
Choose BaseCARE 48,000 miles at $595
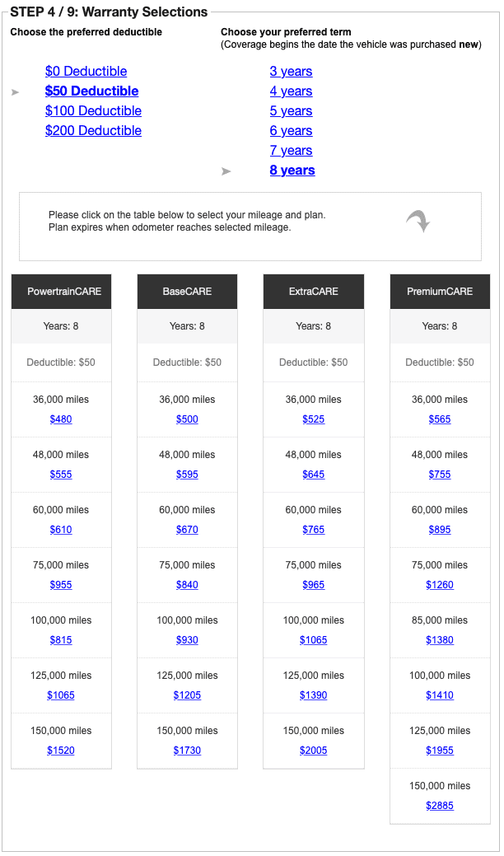click(x=187, y=475)
